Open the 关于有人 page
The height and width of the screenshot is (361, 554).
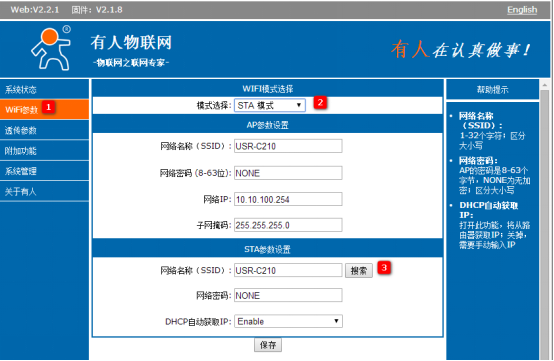(44, 192)
